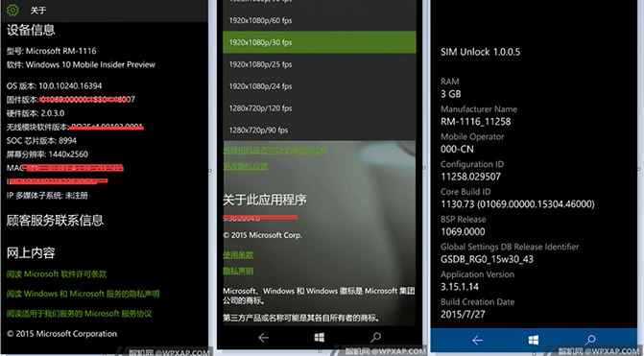Click the 1130.73 core build ID value
The height and width of the screenshot is (356, 644).
517,204
